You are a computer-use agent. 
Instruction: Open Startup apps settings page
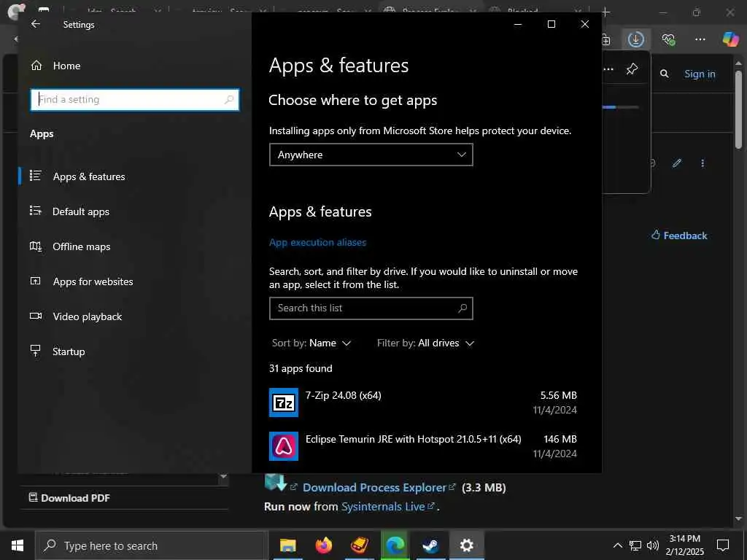coord(69,351)
